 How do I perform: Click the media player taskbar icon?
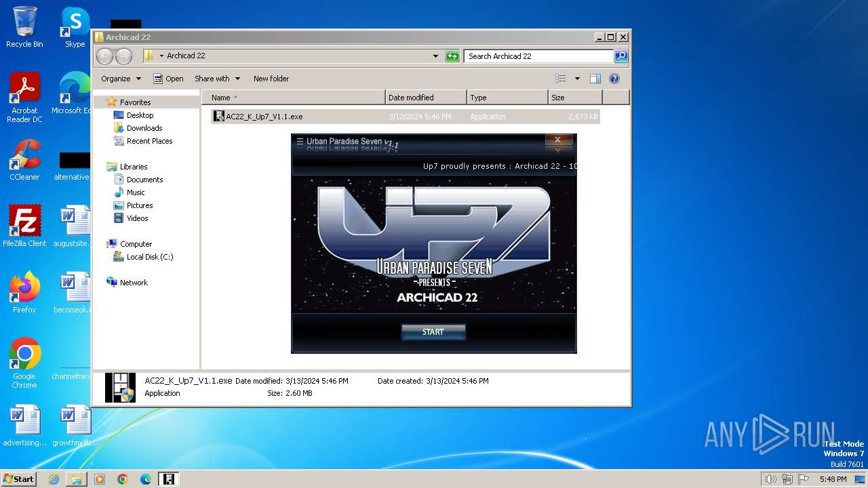point(100,479)
